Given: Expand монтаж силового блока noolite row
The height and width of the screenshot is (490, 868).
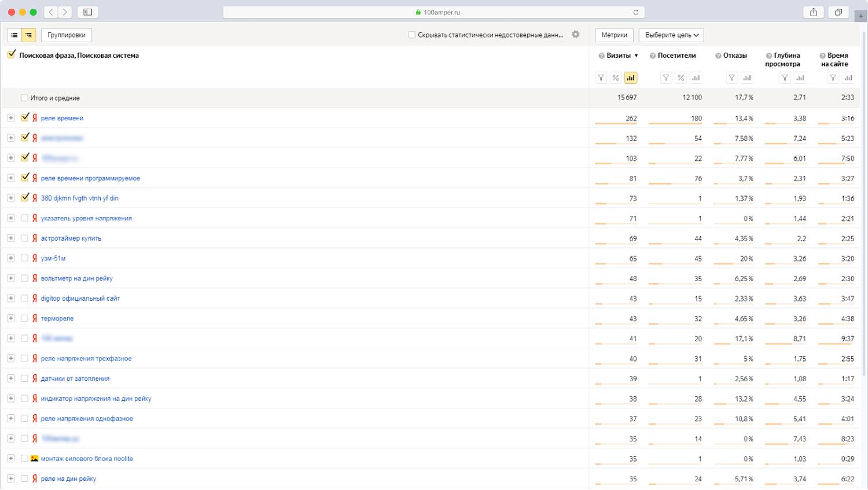Looking at the screenshot, I should point(11,458).
